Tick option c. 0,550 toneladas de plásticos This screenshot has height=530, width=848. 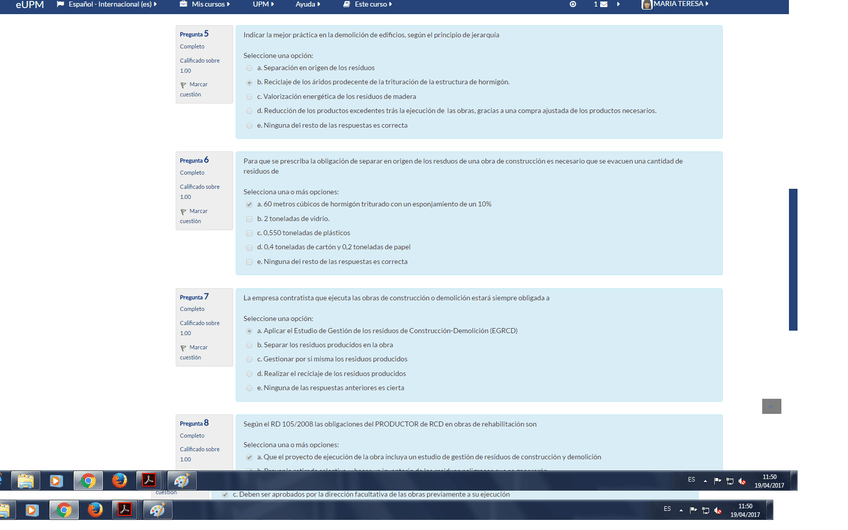point(249,233)
